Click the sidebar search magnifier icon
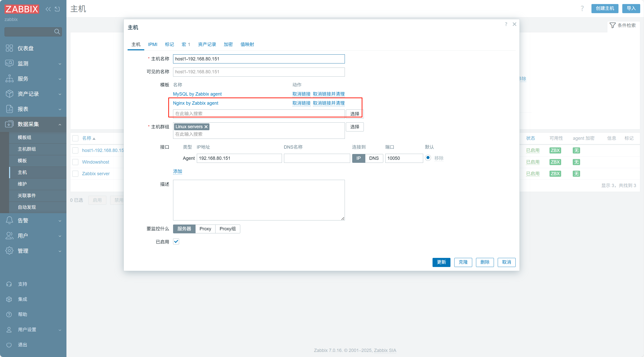644x357 pixels. [57, 32]
